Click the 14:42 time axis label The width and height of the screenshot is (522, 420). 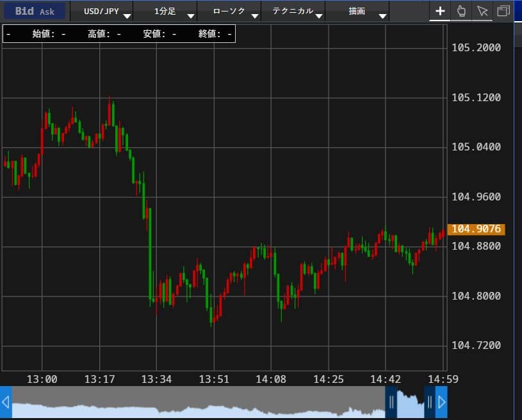coord(386,379)
